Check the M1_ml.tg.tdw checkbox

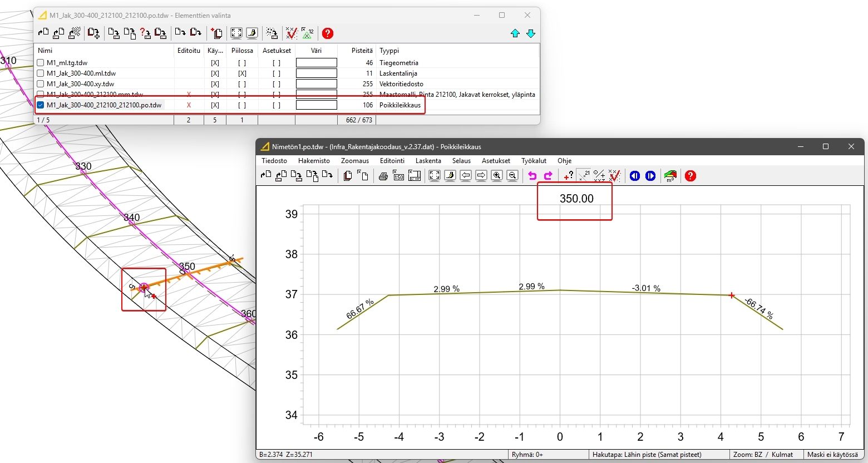coord(41,63)
